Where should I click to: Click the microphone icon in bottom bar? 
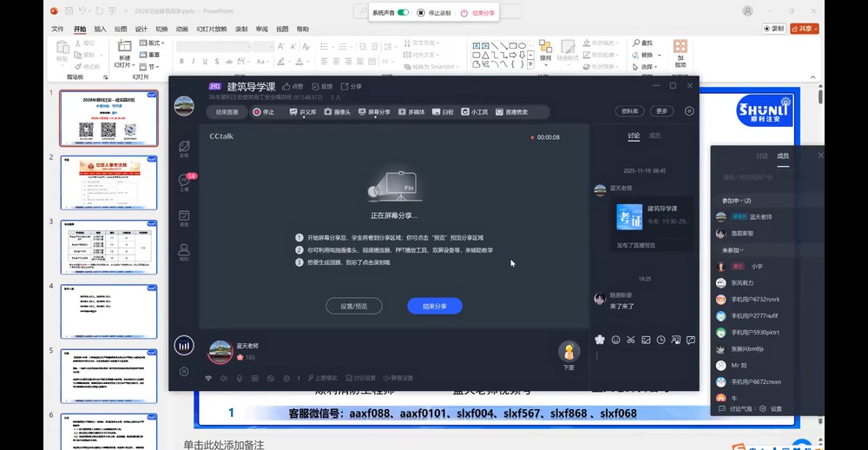pos(240,378)
